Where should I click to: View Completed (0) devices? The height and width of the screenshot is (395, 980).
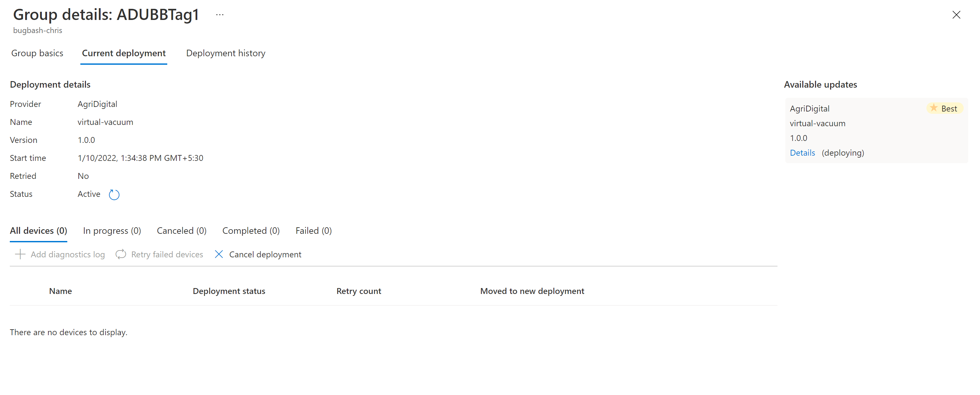click(x=251, y=231)
